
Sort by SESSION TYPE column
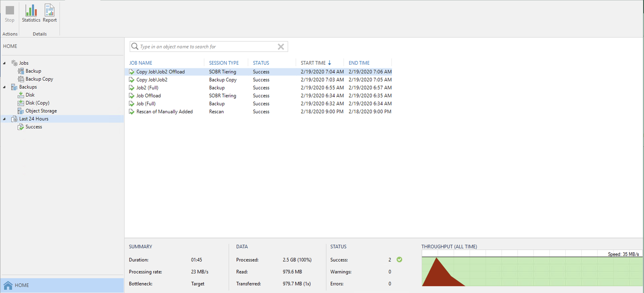224,63
